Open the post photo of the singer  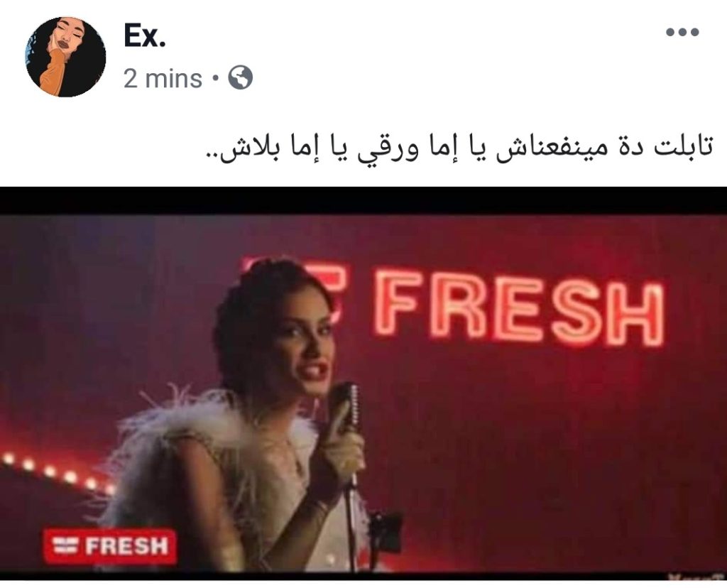(x=363, y=384)
